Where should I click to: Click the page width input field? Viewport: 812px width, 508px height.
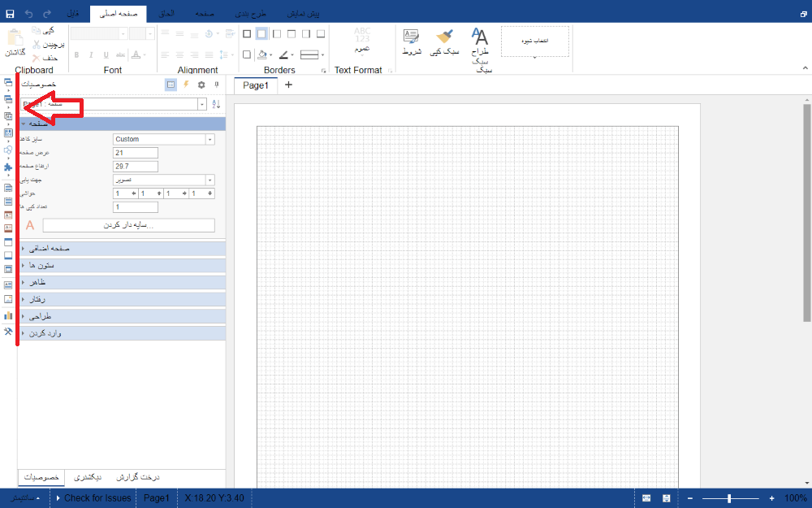135,153
